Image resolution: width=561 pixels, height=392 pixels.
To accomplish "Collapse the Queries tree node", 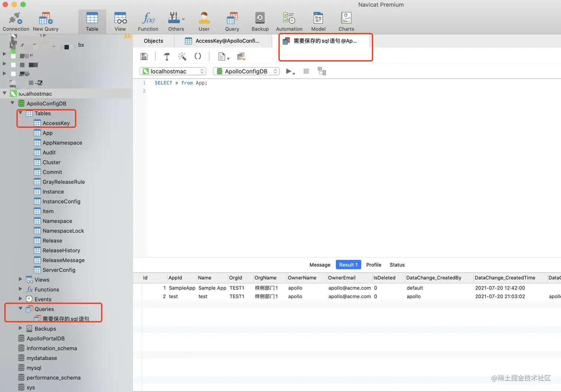I will pyautogui.click(x=21, y=308).
